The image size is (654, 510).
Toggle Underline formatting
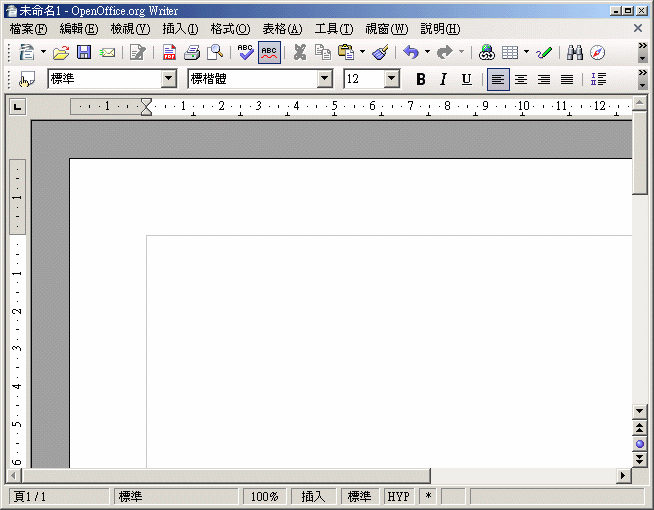tap(466, 79)
